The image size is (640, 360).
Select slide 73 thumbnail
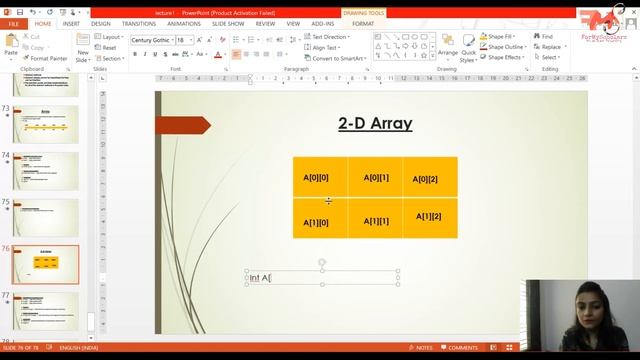point(45,124)
